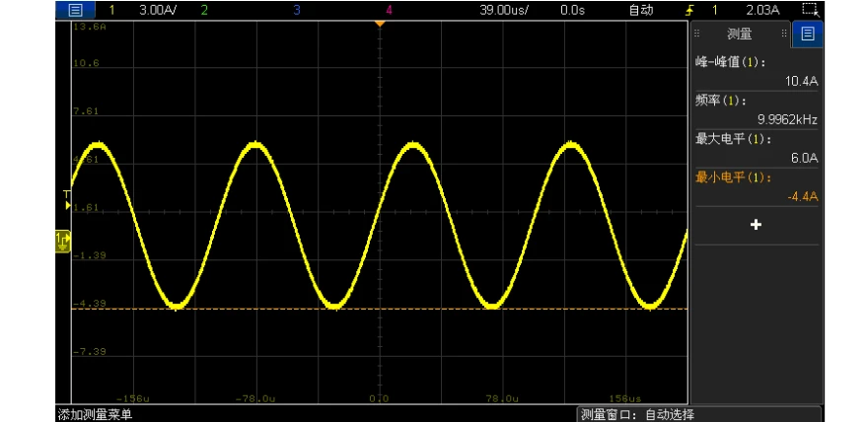868x422 pixels.
Task: Click the -4.4A minimum value
Action: pyautogui.click(x=802, y=196)
